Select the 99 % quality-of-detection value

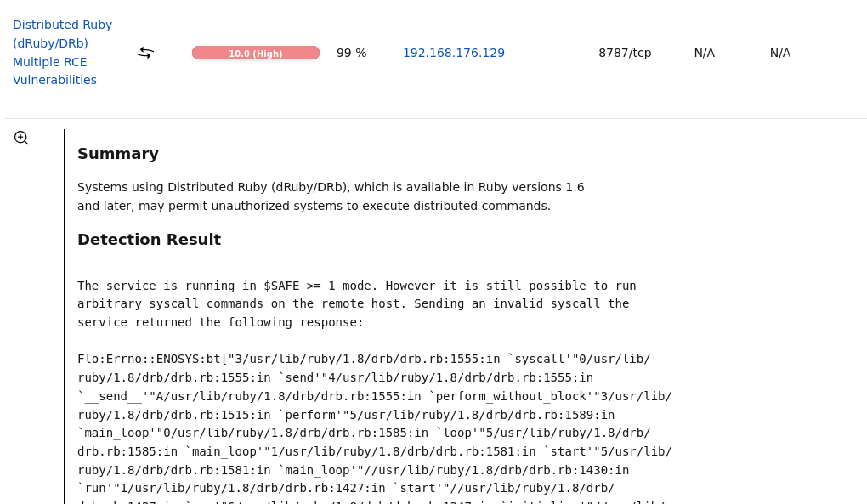pyautogui.click(x=351, y=53)
